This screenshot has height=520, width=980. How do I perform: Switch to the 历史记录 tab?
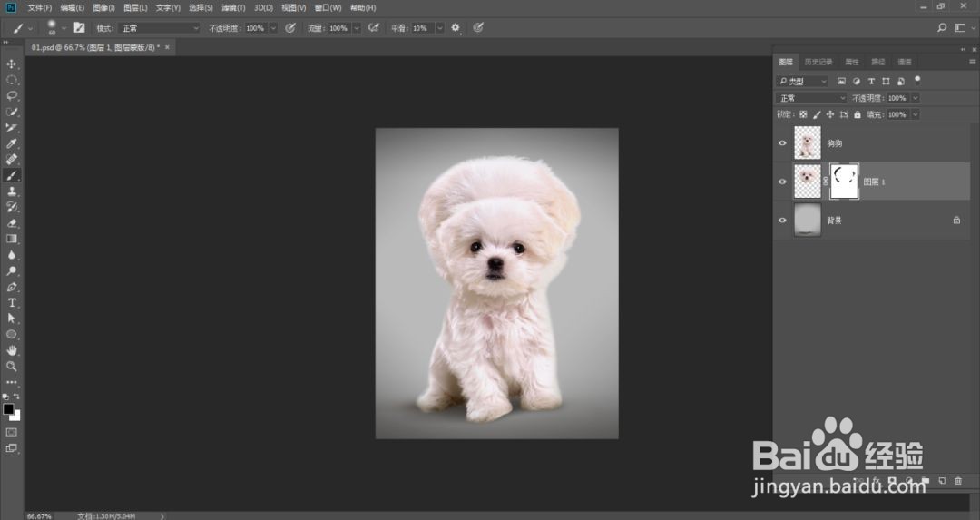818,62
